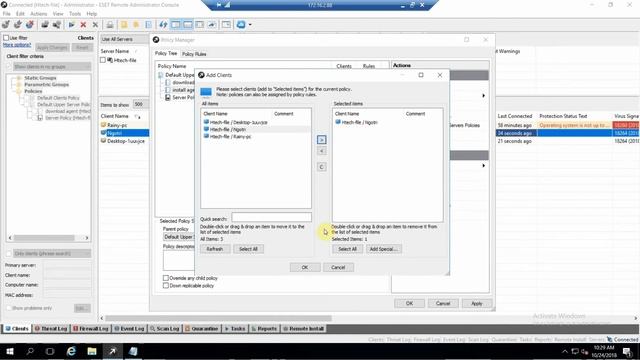Open the Items to show 500 dropdown
The image size is (640, 360).
(x=141, y=104)
